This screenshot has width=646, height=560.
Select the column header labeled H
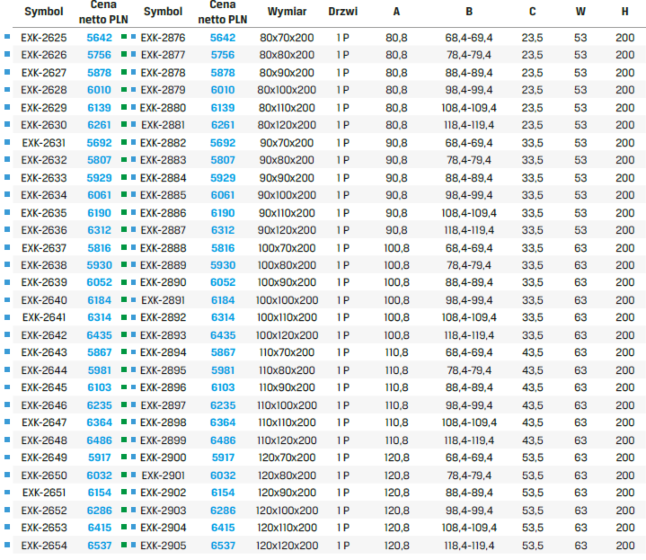[x=625, y=12]
